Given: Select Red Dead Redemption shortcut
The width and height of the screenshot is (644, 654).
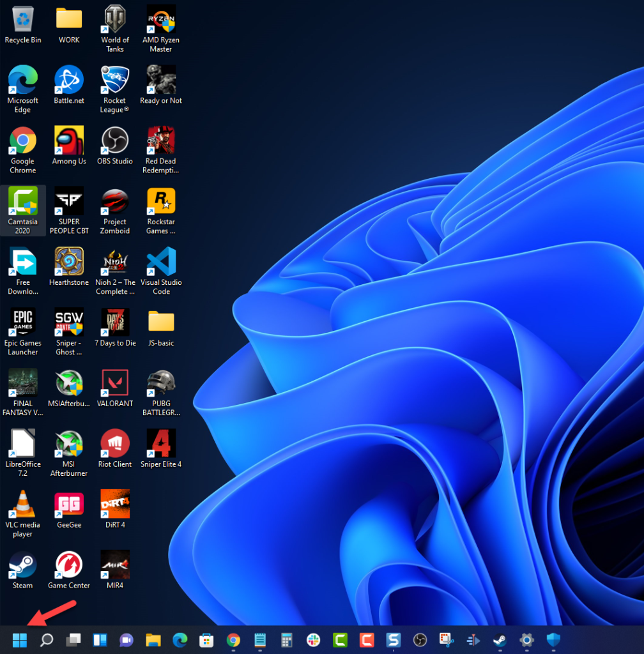Looking at the screenshot, I should tap(161, 150).
